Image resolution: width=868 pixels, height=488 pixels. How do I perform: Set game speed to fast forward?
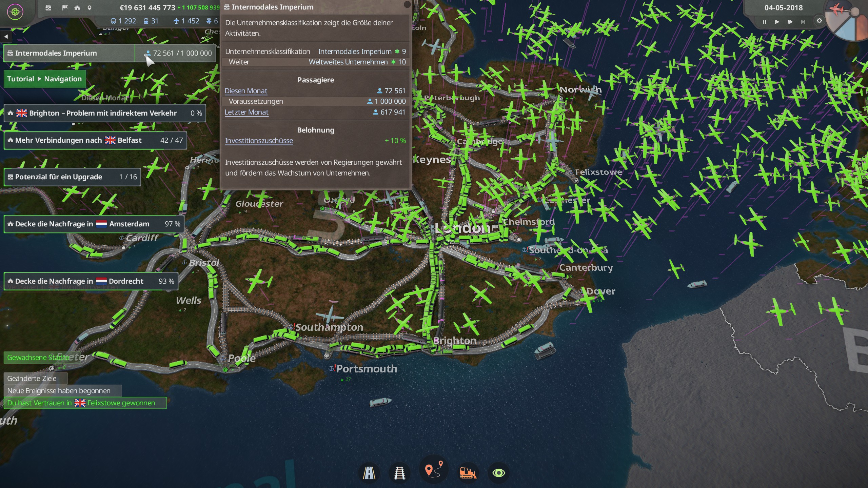(790, 22)
